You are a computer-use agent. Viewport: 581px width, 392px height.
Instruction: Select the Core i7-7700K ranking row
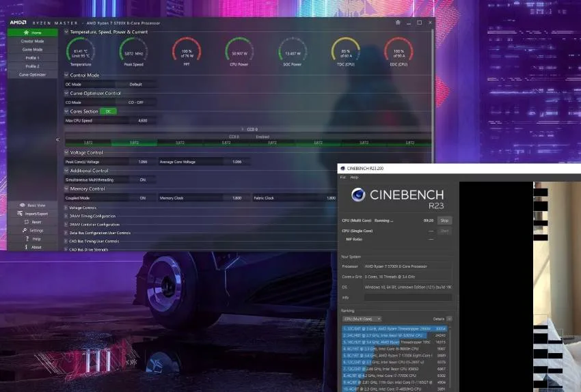(394, 376)
